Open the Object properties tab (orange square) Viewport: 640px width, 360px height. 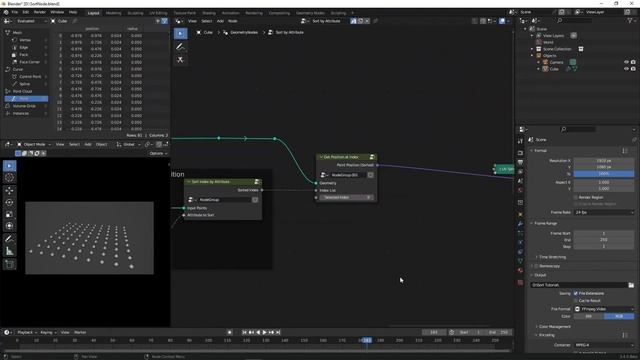(520, 214)
